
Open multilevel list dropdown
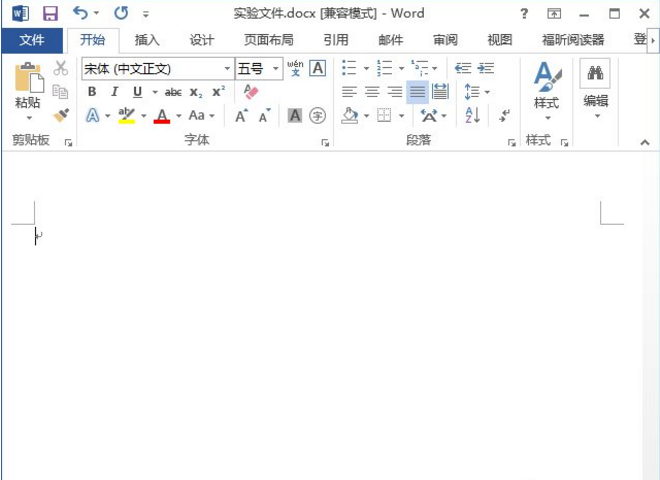pos(434,68)
